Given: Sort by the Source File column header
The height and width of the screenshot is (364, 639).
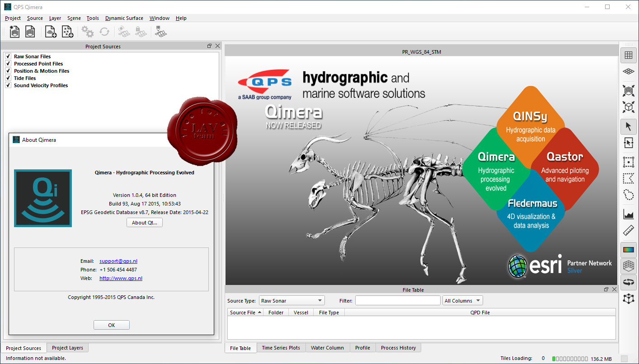Looking at the screenshot, I should [245, 312].
